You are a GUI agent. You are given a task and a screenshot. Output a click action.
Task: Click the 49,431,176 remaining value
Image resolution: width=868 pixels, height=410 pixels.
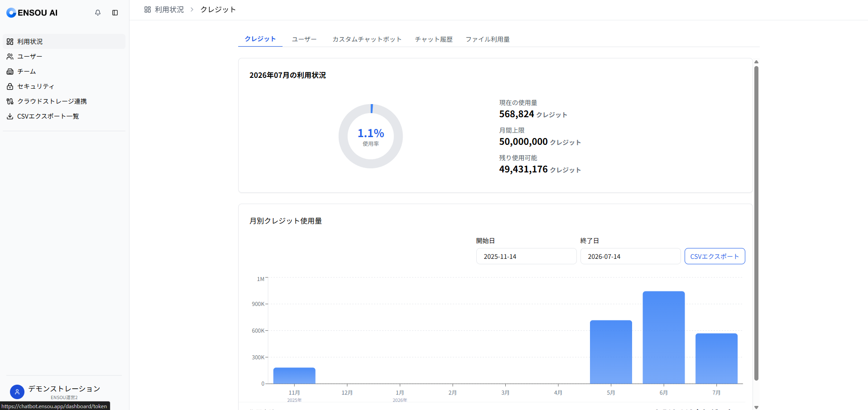(540, 169)
